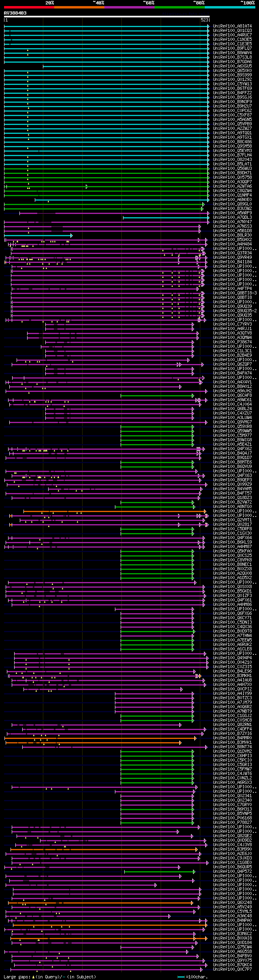Click the cyan =100char. scale bar legend
This screenshot has width=259, height=980.
click(193, 977)
